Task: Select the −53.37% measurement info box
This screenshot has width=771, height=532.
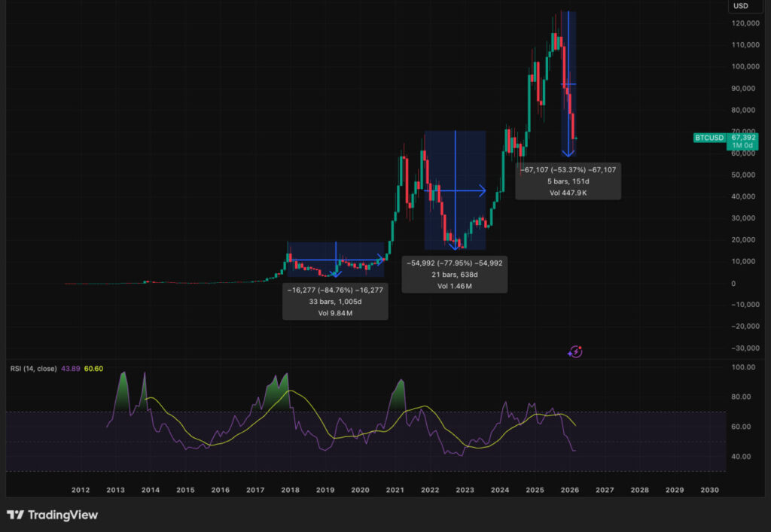Action: [568, 181]
